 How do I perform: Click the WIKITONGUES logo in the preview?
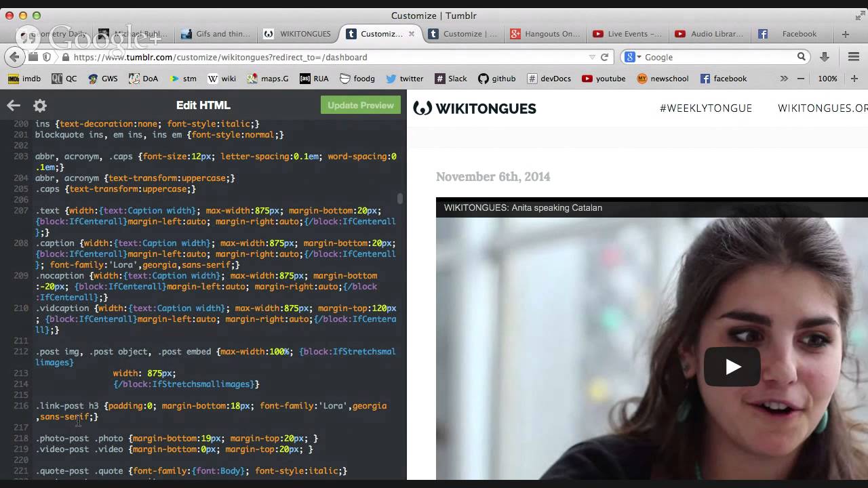coord(475,108)
